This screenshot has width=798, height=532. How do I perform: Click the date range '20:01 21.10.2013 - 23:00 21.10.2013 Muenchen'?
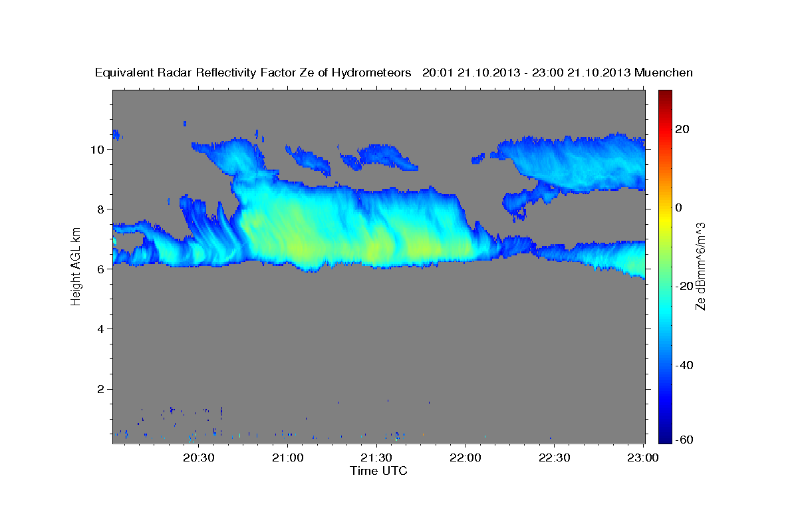[558, 73]
